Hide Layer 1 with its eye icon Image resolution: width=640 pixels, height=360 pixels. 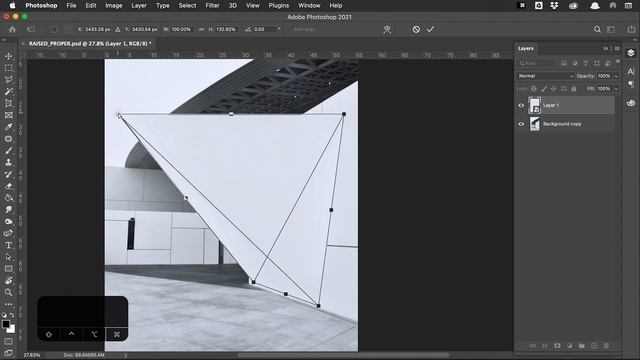pyautogui.click(x=521, y=105)
